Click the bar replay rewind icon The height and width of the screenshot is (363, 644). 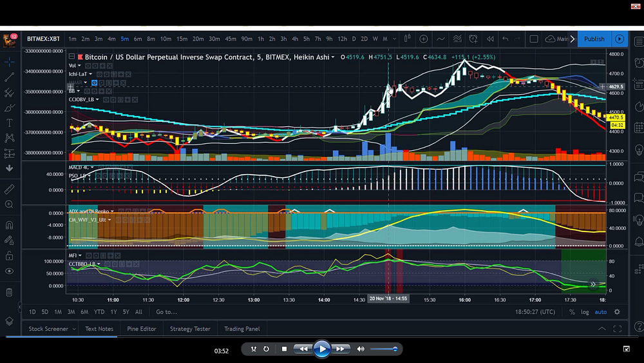[x=491, y=39]
